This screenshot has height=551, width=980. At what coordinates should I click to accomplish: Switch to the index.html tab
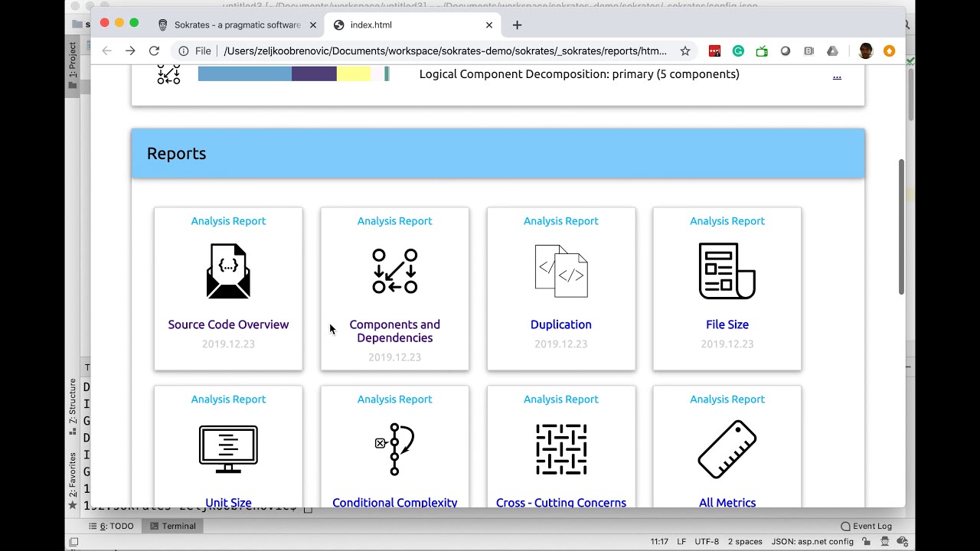(x=413, y=25)
